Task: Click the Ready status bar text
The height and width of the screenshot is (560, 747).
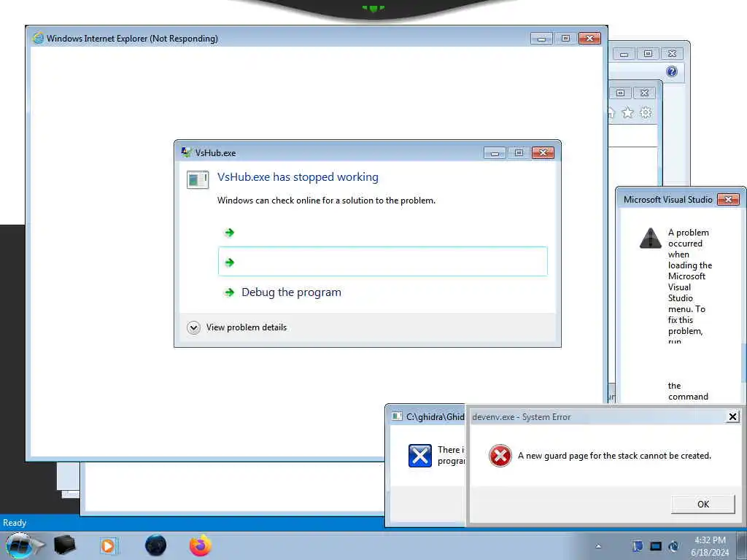Action: click(x=15, y=523)
